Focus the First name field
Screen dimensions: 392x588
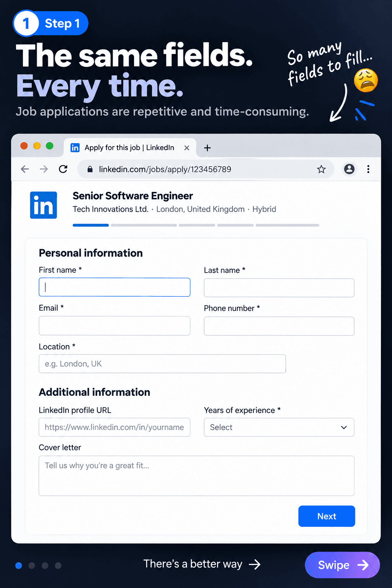click(114, 287)
